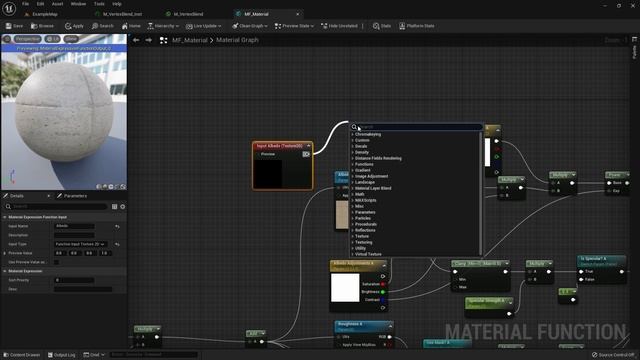
Task: Click the Sort Priority field
Action: point(74,280)
